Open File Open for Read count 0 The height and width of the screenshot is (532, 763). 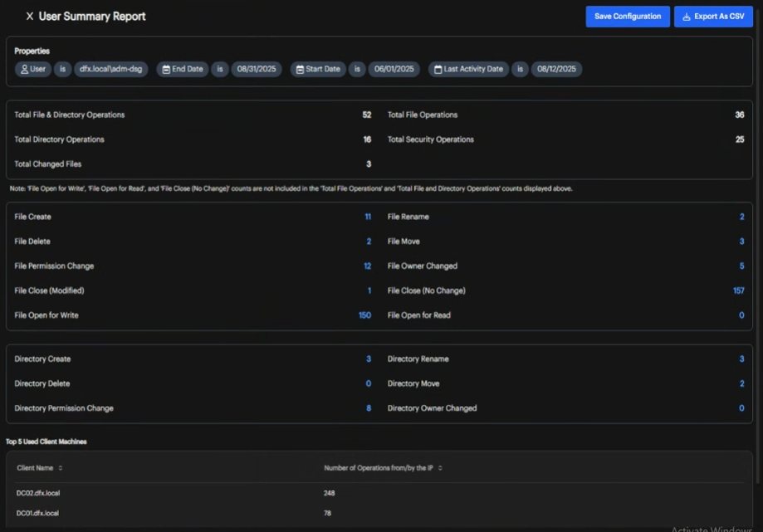(x=741, y=315)
